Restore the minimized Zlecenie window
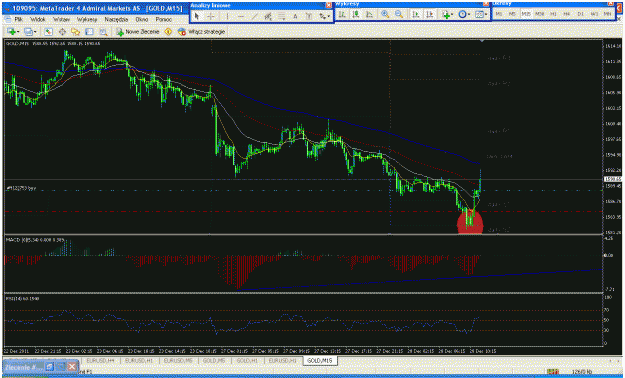 coord(49,366)
